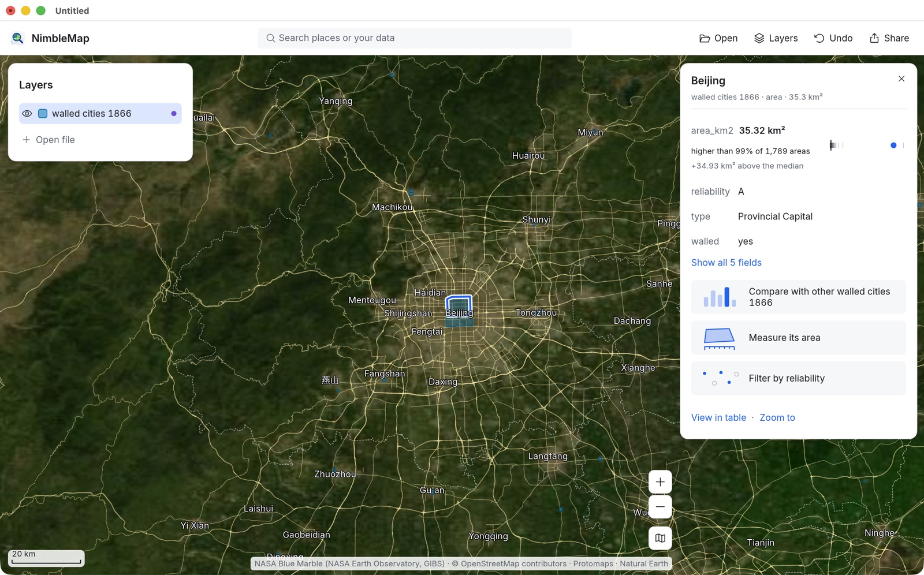The height and width of the screenshot is (575, 924).
Task: Select the walled cities 1866 layer row
Action: (100, 114)
